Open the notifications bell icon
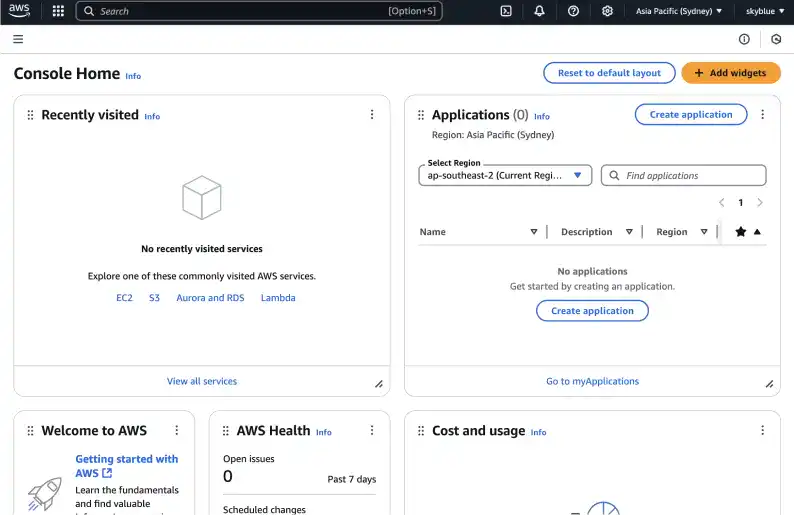The height and width of the screenshot is (515, 794). (539, 11)
